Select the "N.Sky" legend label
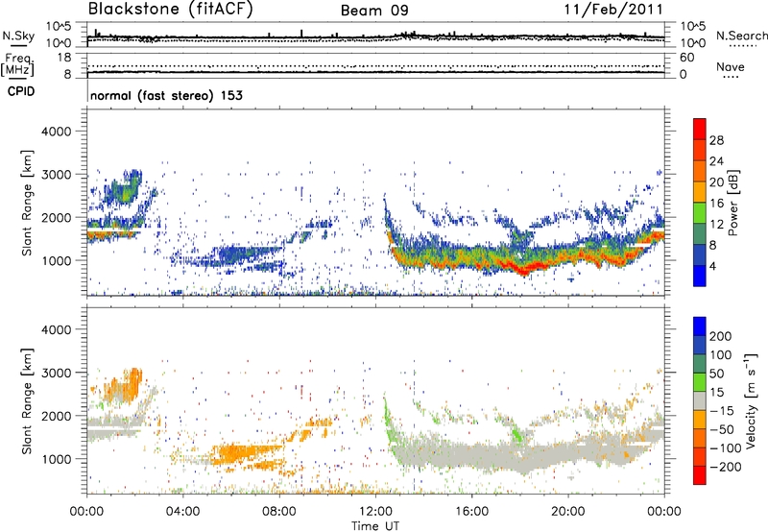 (x=18, y=36)
